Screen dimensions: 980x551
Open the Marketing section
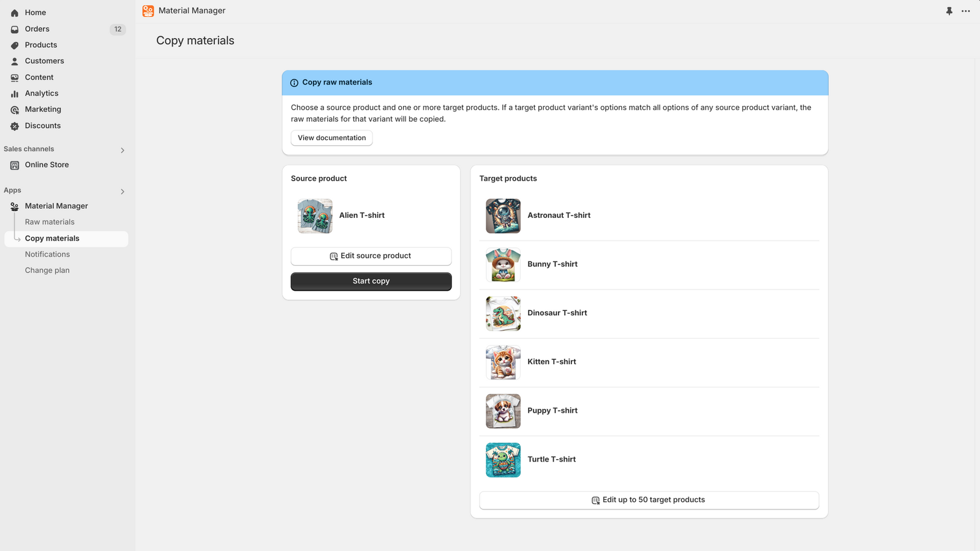click(x=43, y=109)
